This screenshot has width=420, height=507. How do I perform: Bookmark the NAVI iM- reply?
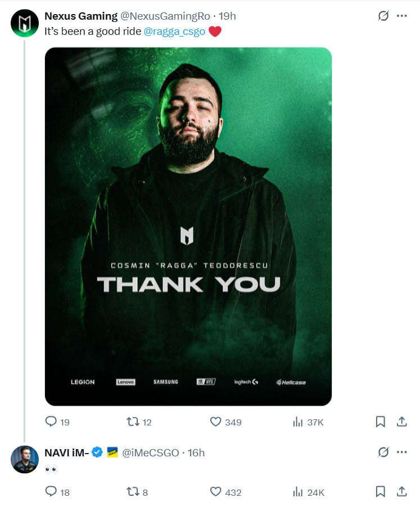tap(380, 492)
